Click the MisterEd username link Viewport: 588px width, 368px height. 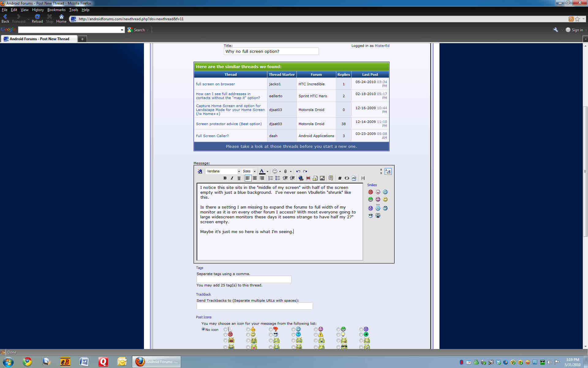click(x=382, y=46)
